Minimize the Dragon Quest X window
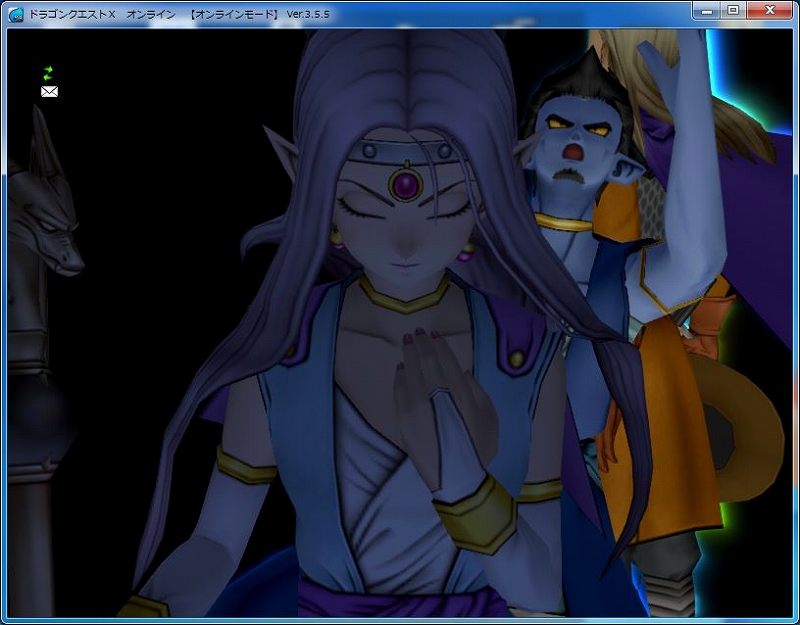800x625 pixels. point(707,11)
